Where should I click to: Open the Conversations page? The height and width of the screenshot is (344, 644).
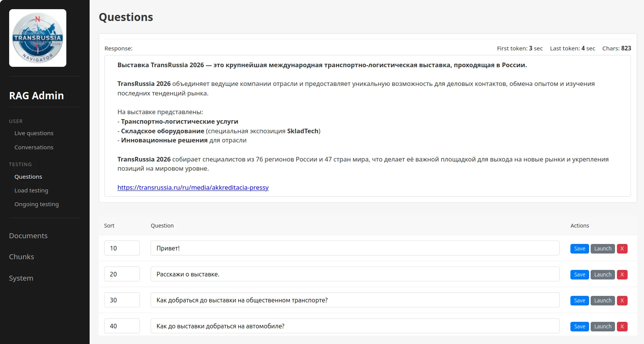tap(34, 147)
